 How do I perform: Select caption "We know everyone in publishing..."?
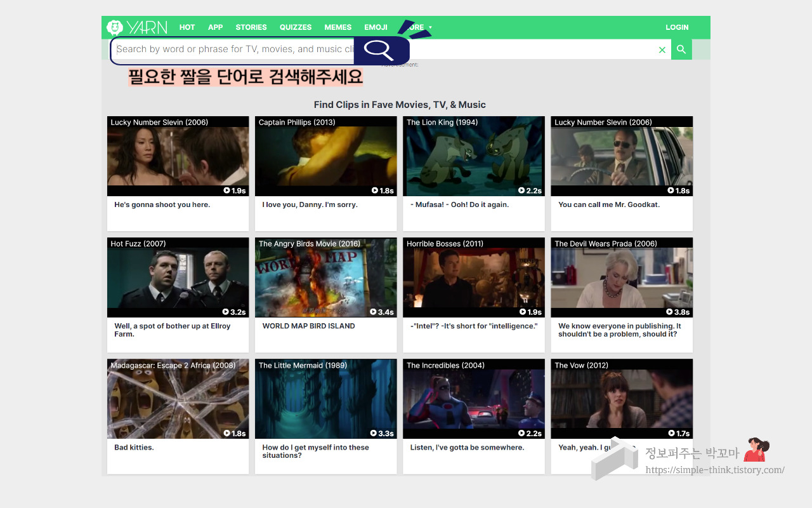coord(620,330)
